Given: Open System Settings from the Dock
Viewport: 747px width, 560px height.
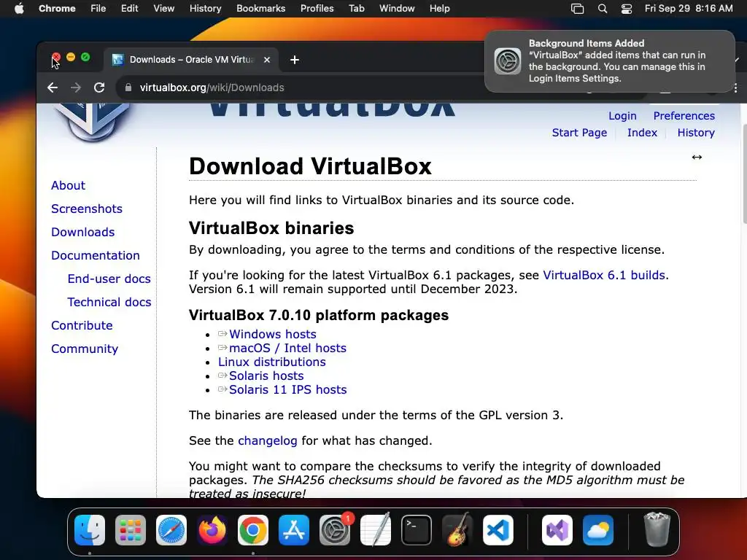Looking at the screenshot, I should pos(335,530).
